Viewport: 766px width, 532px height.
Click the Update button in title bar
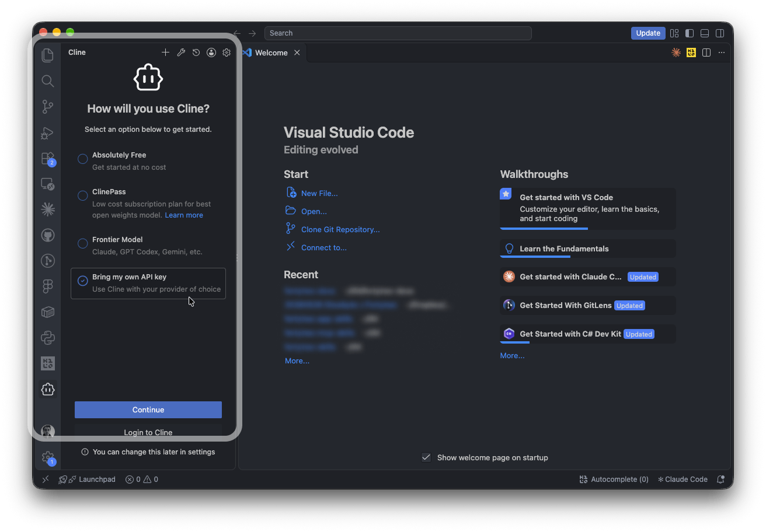click(648, 33)
